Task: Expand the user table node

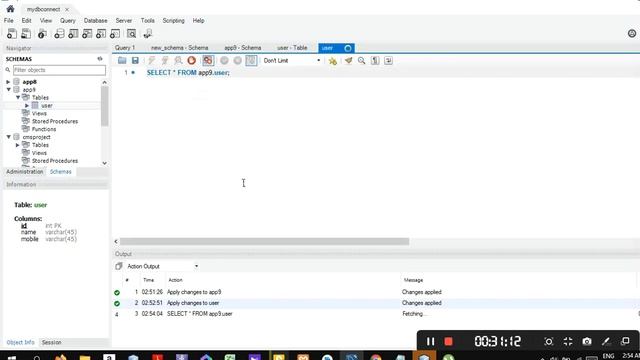Action: point(27,105)
